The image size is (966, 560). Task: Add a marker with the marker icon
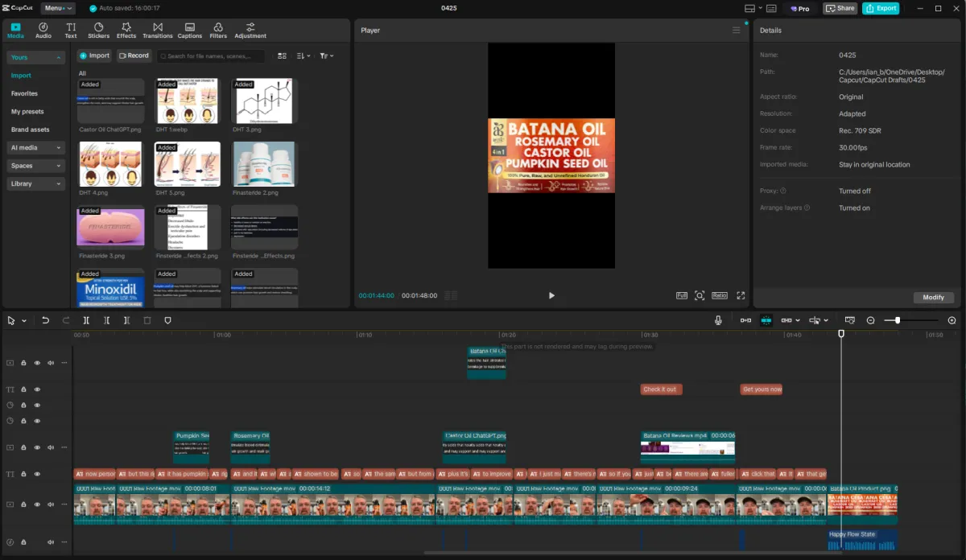click(167, 320)
